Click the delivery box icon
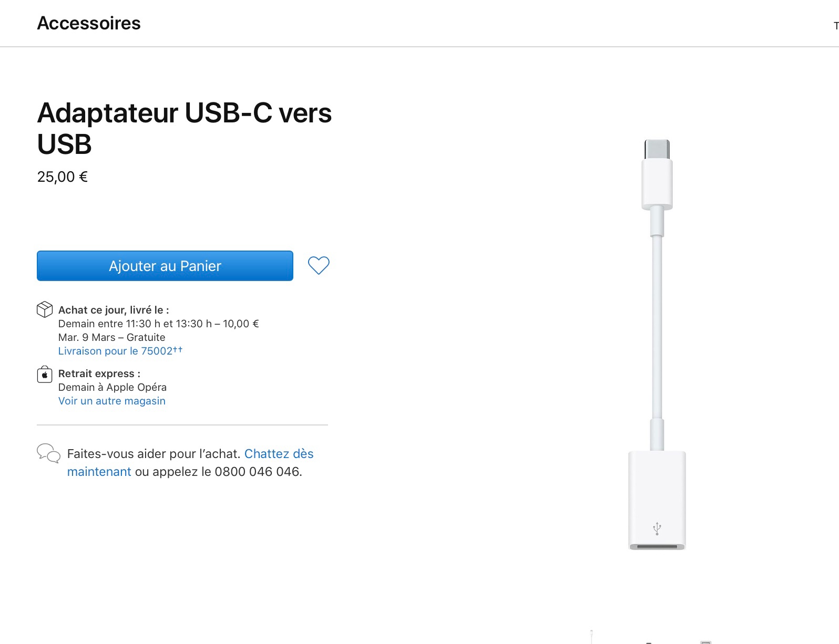Viewport: 839px width, 644px height. [x=45, y=309]
